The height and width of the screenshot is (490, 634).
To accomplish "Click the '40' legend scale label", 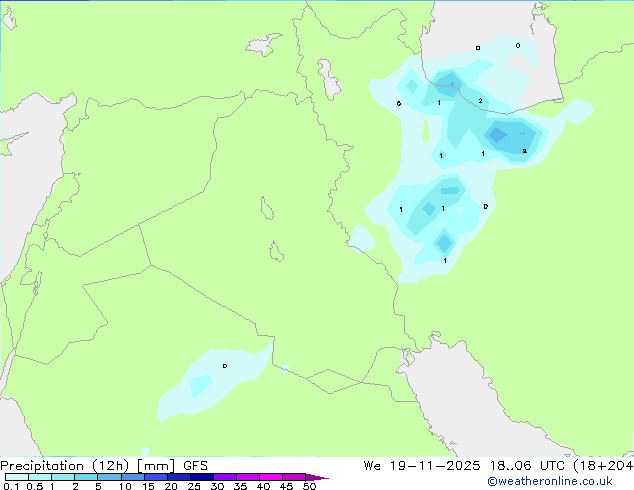I will tap(263, 486).
